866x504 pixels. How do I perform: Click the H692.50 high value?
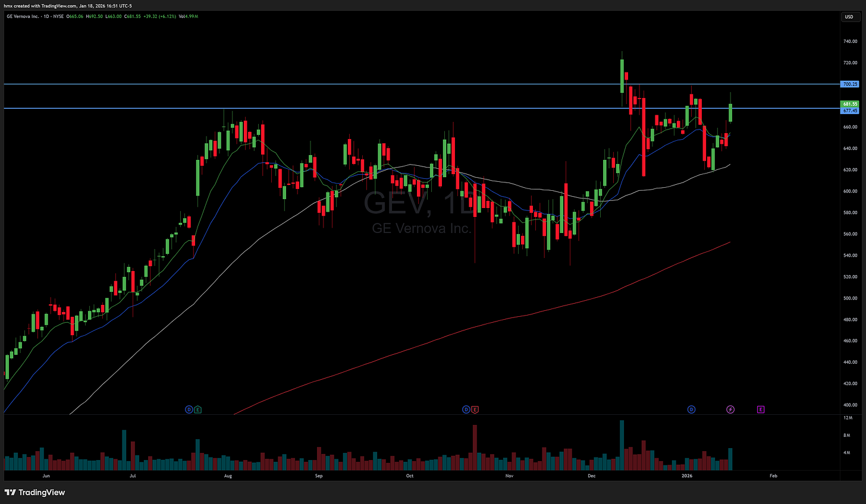(94, 17)
